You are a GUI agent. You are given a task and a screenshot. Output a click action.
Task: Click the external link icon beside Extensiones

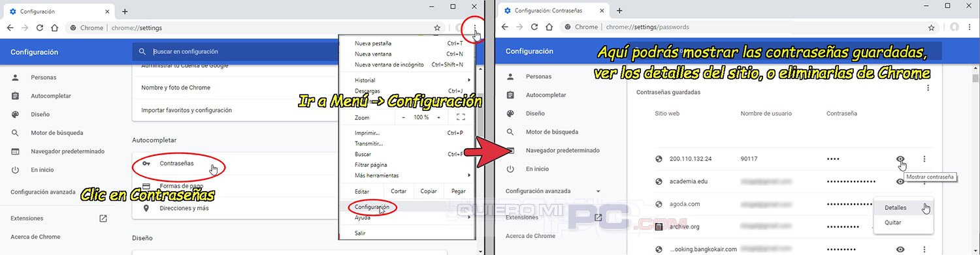pos(103,218)
